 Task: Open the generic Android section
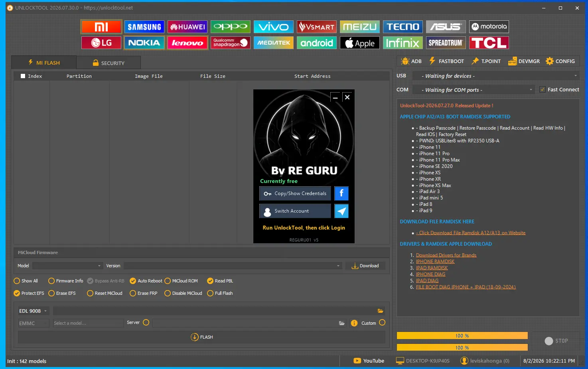pyautogui.click(x=317, y=43)
